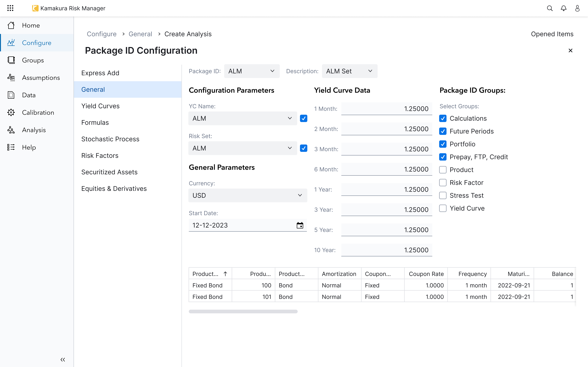Open notifications bell icon

point(563,8)
